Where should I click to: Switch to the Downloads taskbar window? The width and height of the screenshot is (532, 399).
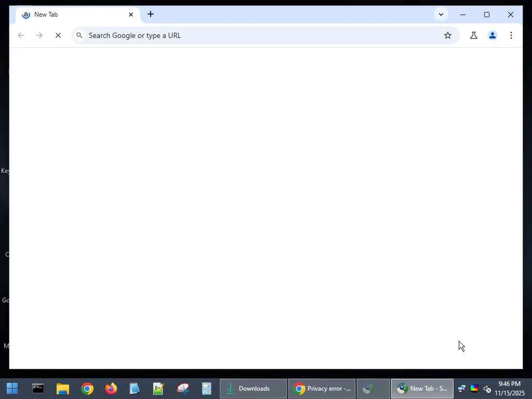(253, 389)
